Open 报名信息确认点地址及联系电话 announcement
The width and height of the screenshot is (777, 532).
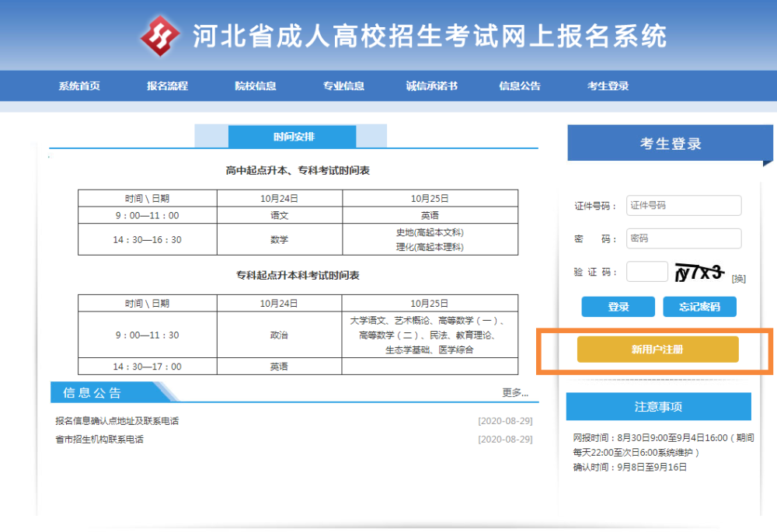click(x=117, y=421)
